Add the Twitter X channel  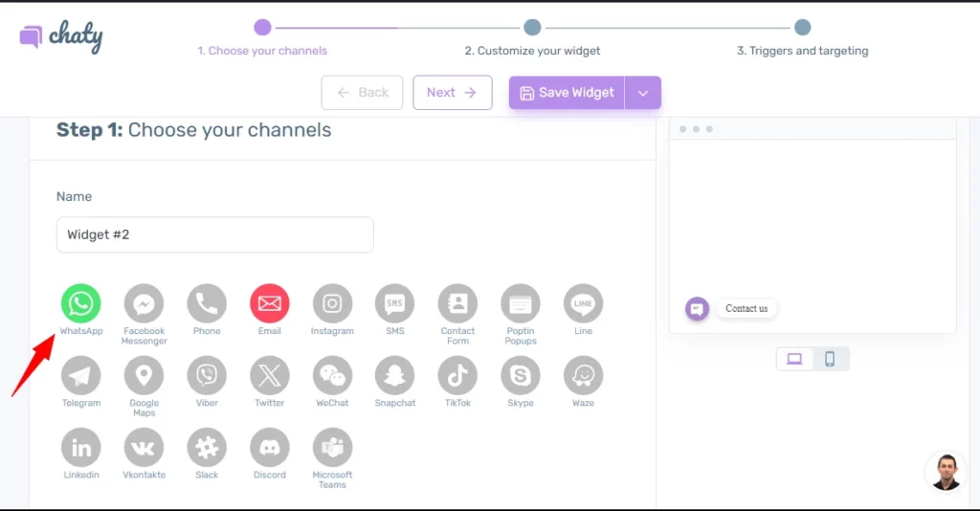pyautogui.click(x=269, y=375)
